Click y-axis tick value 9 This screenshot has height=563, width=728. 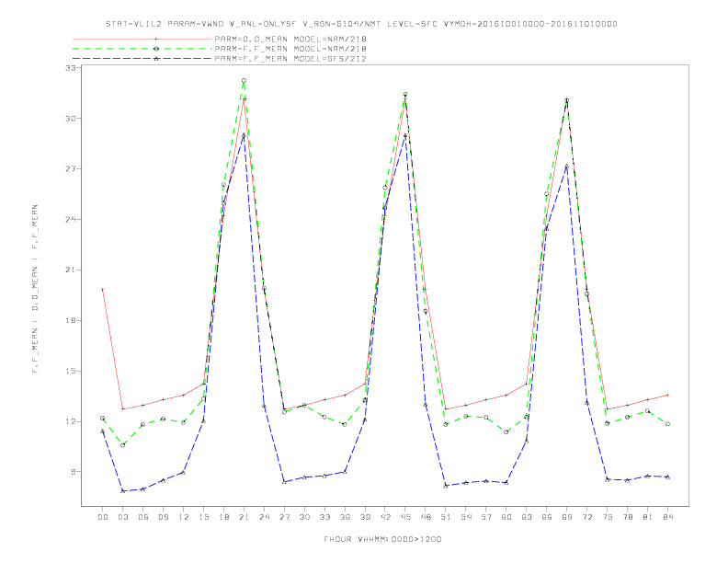tap(74, 472)
